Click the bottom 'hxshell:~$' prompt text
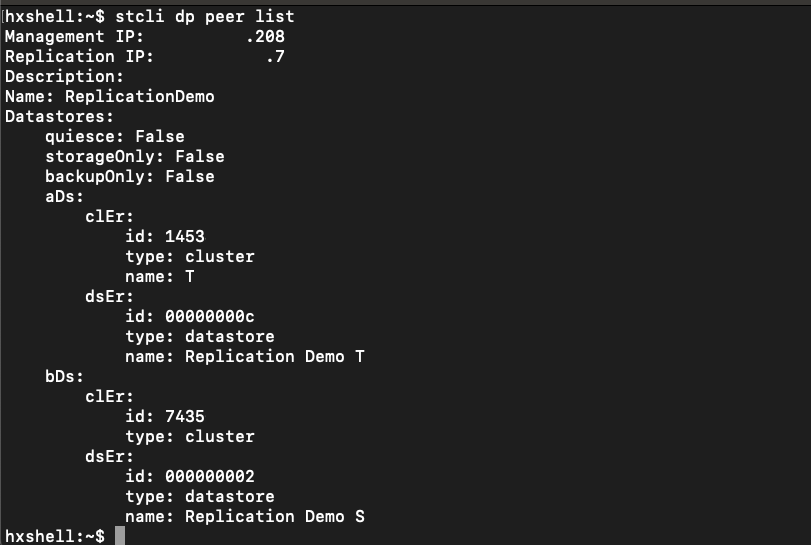 (55, 536)
